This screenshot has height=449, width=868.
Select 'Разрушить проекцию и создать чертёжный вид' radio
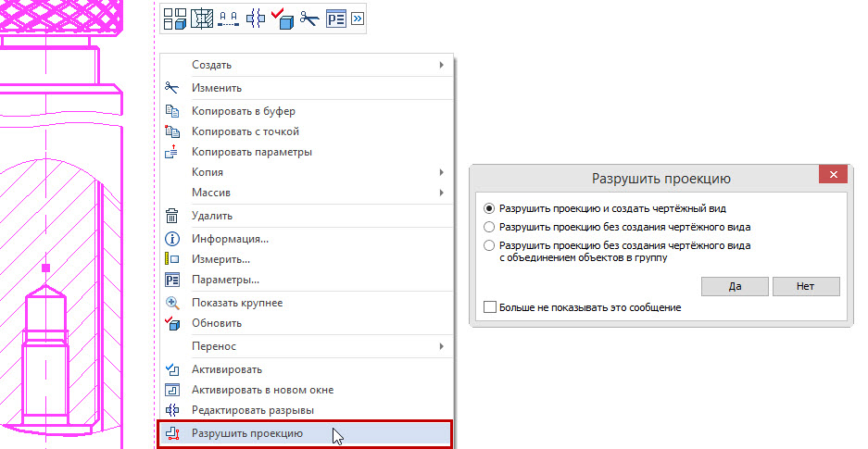coord(490,208)
